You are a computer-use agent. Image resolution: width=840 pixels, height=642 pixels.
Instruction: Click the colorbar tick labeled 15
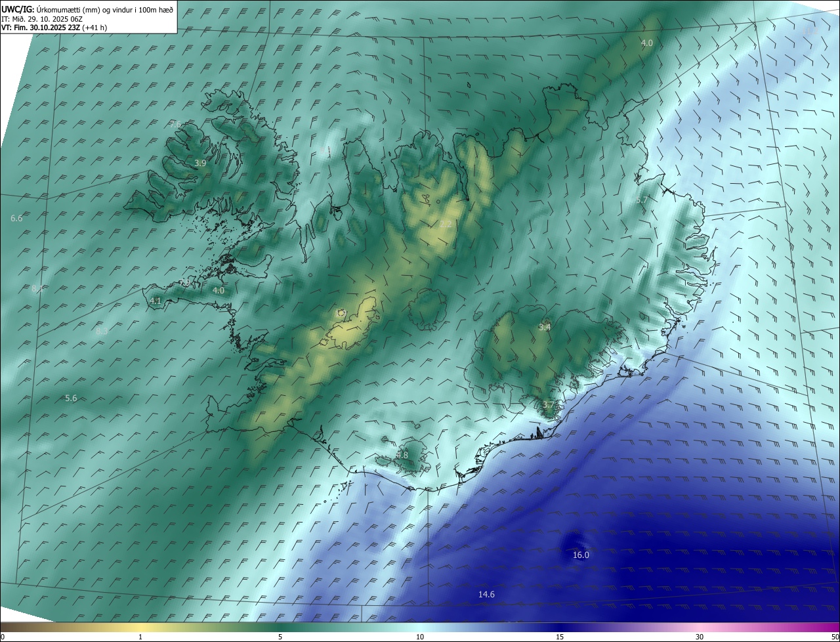[x=560, y=637]
